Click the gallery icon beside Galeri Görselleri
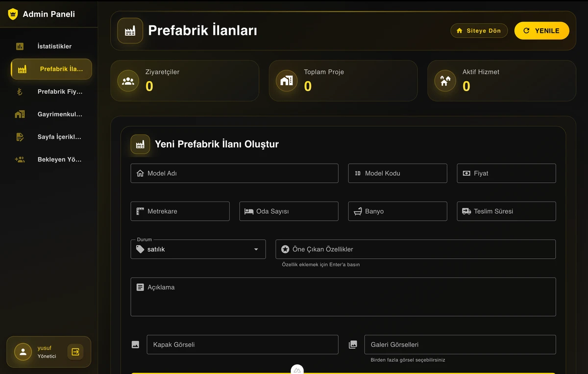 click(x=353, y=345)
